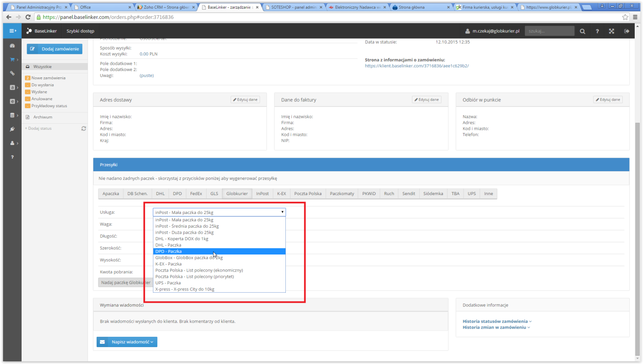643x364 pixels.
Task: Open the orders shopping cart sidebar icon
Action: click(12, 60)
